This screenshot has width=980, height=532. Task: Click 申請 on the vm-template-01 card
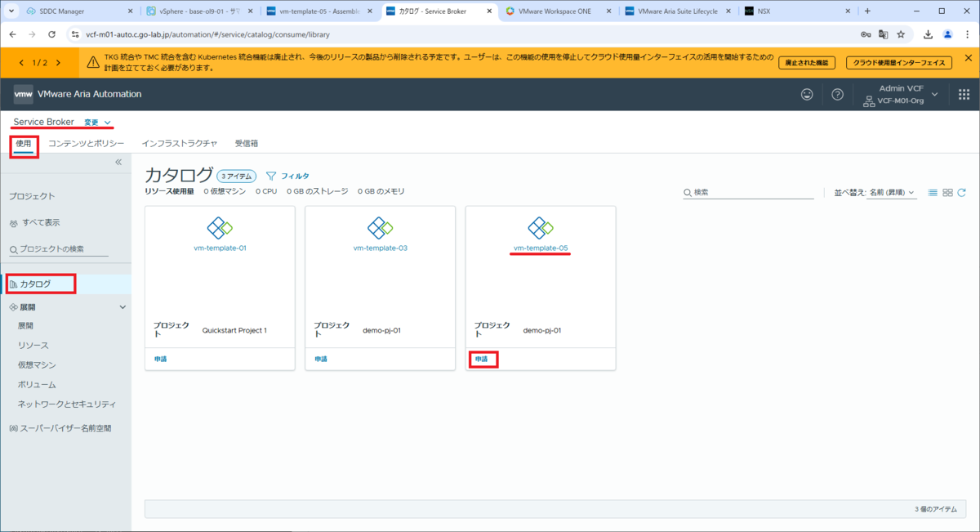click(161, 359)
